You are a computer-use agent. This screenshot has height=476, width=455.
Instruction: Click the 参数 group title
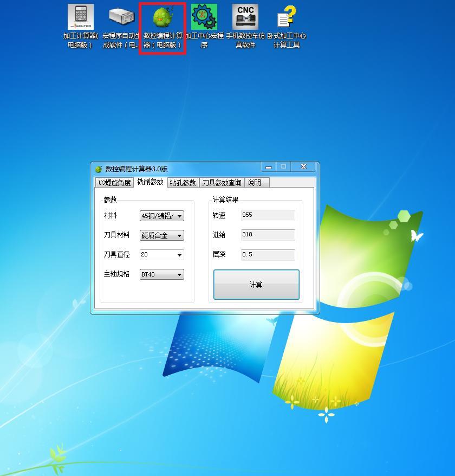[110, 200]
